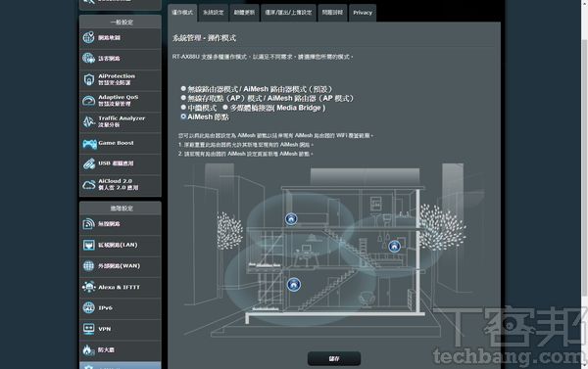Select wireless router / AiMesh router mode (預設)

tap(183, 89)
